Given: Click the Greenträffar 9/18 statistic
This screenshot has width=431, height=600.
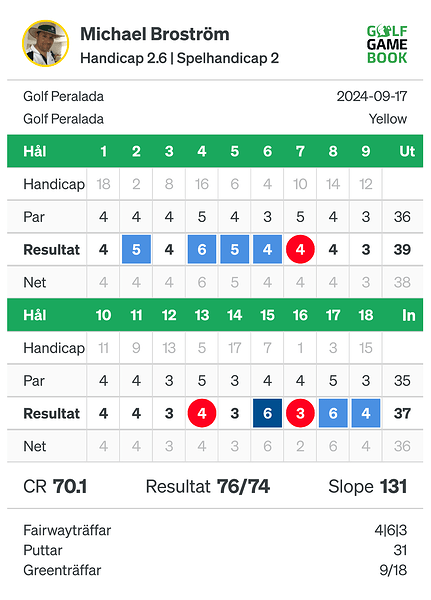Looking at the screenshot, I should [x=215, y=570].
